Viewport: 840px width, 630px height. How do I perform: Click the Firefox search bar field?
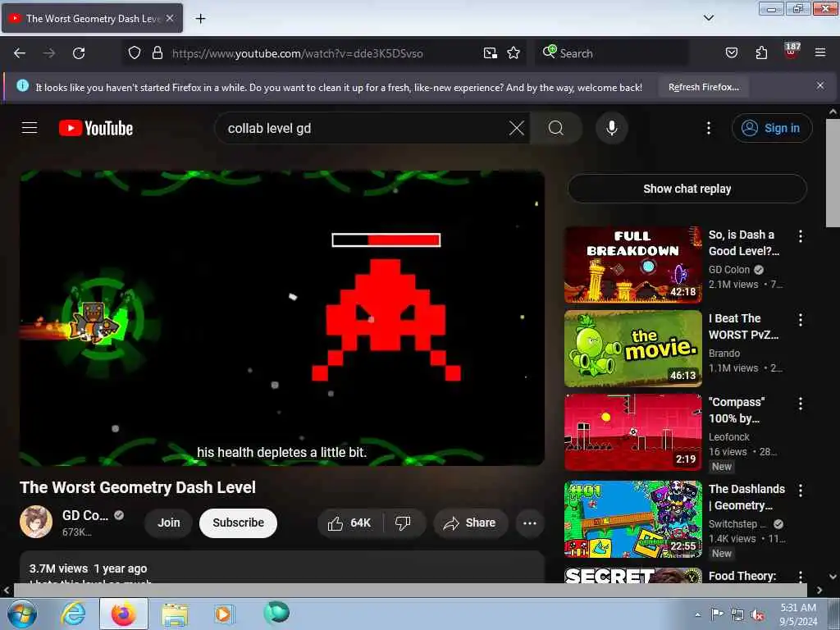coord(610,53)
